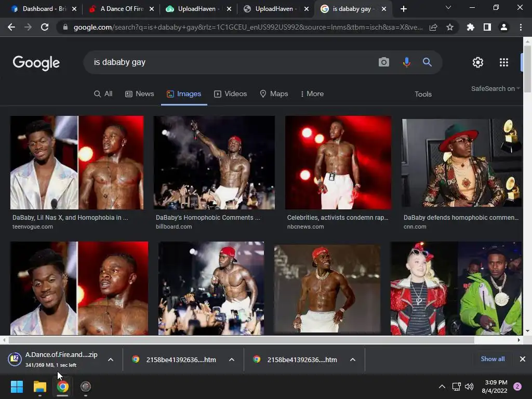The image size is (532, 399).
Task: Expand options for A.Dance.of.Fire zip download
Action: coord(111,360)
